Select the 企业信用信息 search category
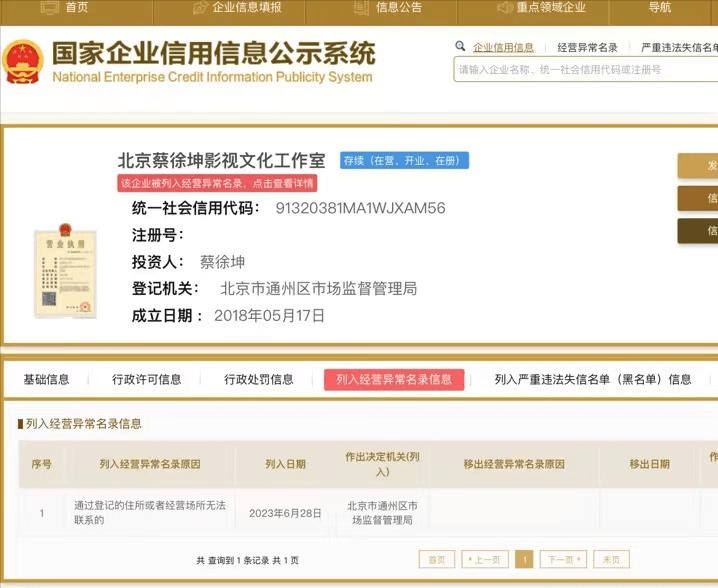718x588 pixels. click(x=503, y=47)
